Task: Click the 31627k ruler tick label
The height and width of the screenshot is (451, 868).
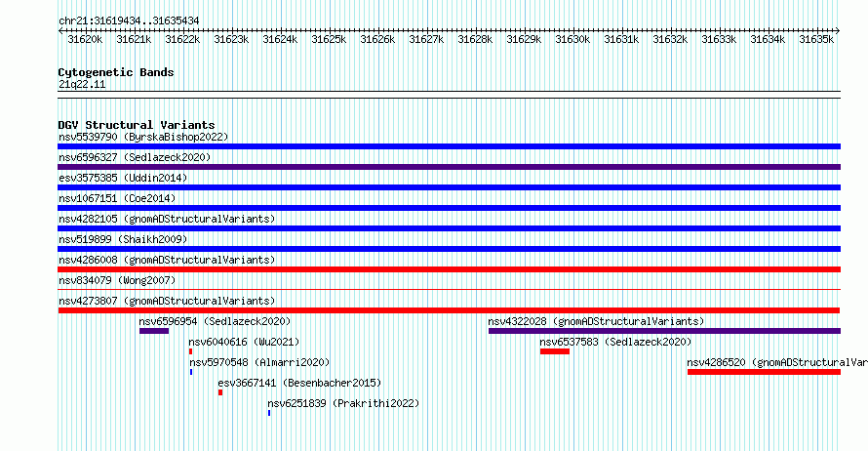Action: tap(426, 40)
